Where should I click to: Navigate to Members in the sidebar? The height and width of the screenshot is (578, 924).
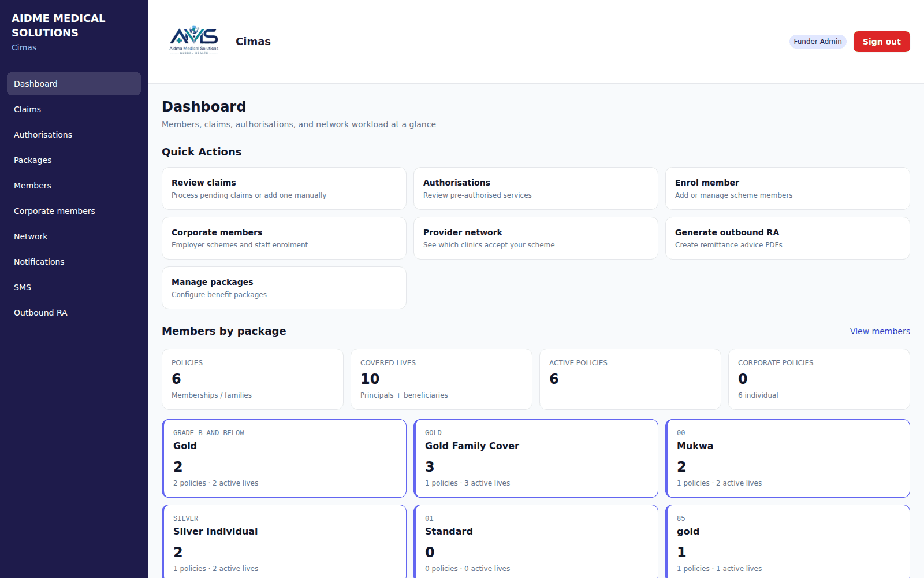(74, 186)
